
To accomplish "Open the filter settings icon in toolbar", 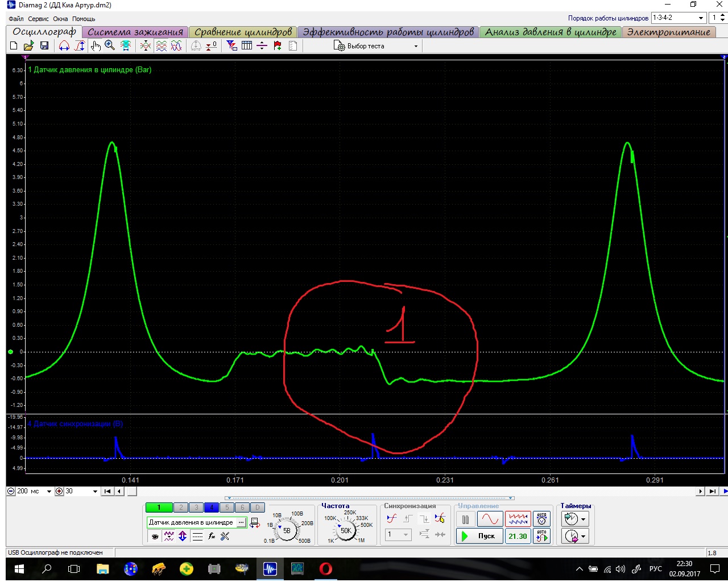I will [231, 46].
